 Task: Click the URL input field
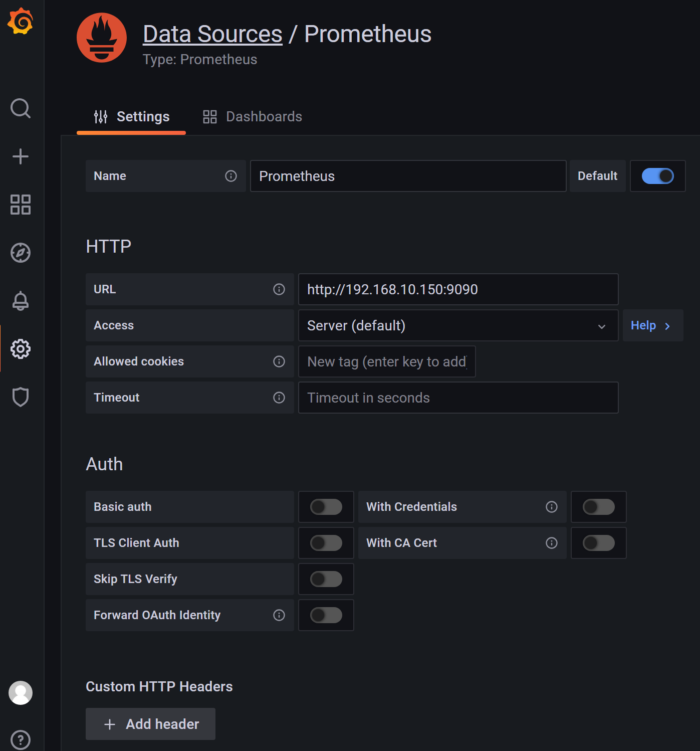458,289
